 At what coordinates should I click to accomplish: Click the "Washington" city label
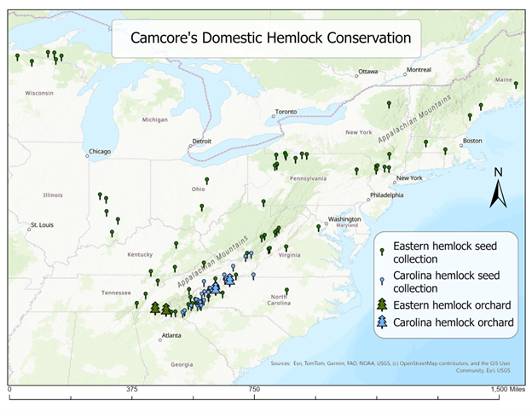pyautogui.click(x=344, y=219)
